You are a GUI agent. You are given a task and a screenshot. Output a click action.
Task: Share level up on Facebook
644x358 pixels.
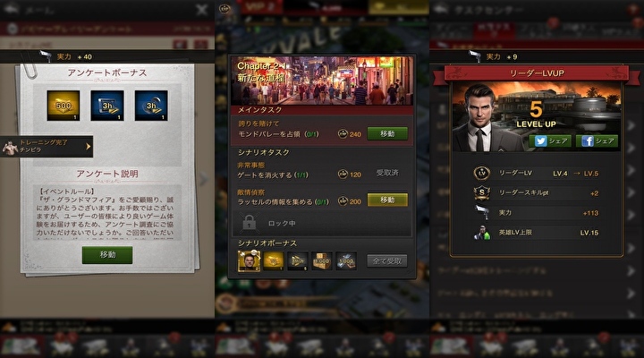[597, 141]
